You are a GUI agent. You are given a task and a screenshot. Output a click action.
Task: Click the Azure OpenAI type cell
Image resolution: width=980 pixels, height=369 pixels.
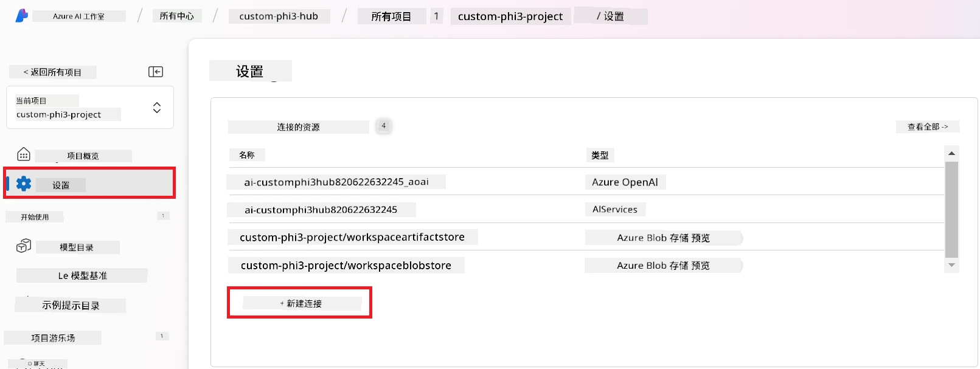pos(625,182)
